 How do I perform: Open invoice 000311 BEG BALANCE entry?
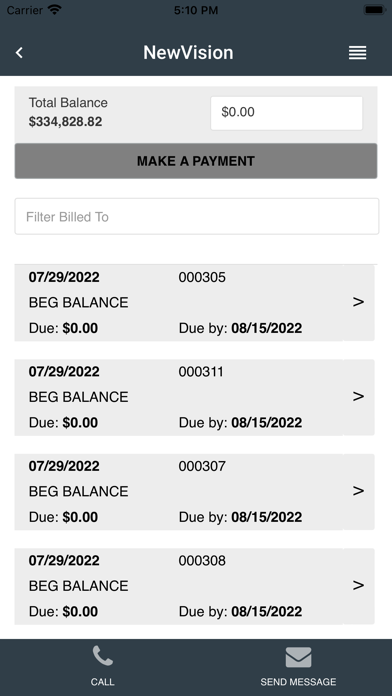pos(79,397)
